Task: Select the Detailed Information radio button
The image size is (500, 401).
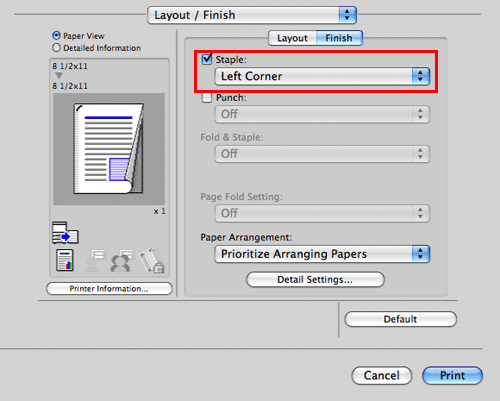Action: (56, 48)
